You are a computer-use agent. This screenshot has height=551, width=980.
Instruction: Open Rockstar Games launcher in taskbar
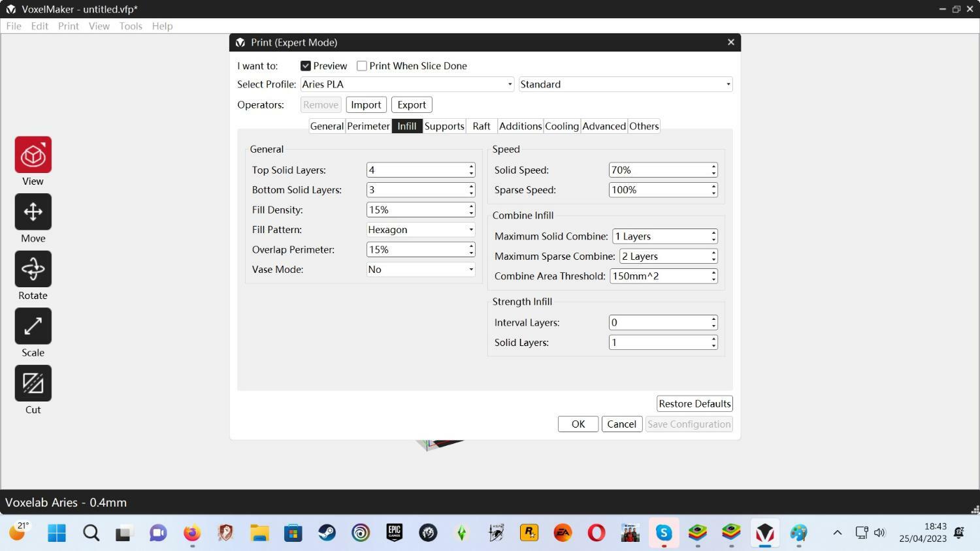(x=529, y=533)
